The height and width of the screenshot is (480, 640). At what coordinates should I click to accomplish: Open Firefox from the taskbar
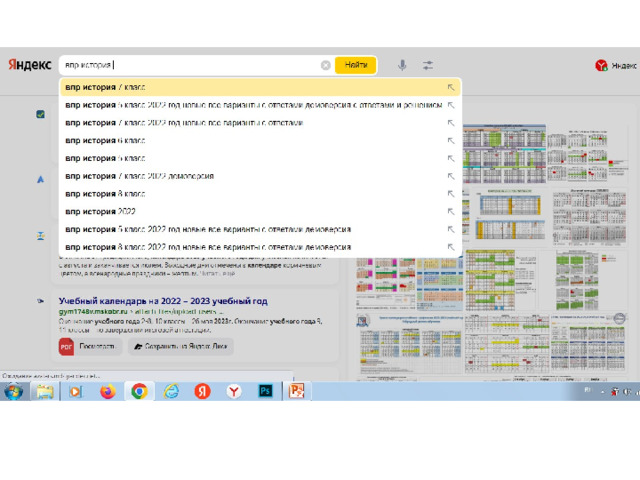click(x=108, y=391)
